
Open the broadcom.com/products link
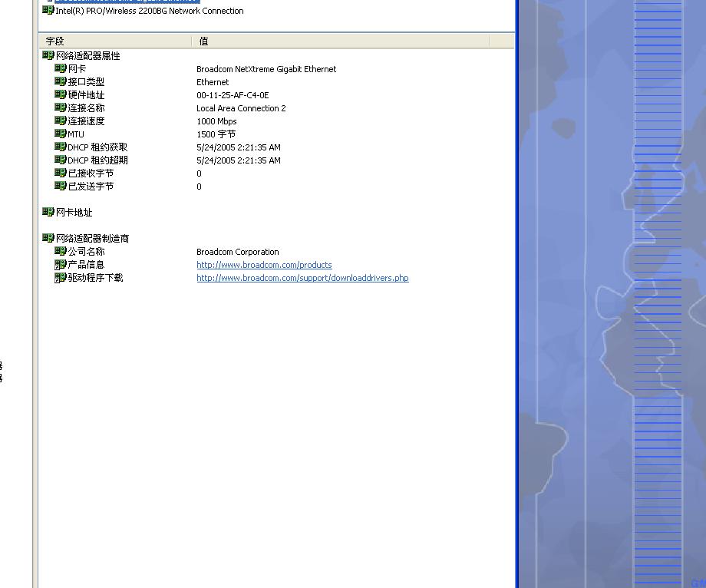[x=264, y=265]
